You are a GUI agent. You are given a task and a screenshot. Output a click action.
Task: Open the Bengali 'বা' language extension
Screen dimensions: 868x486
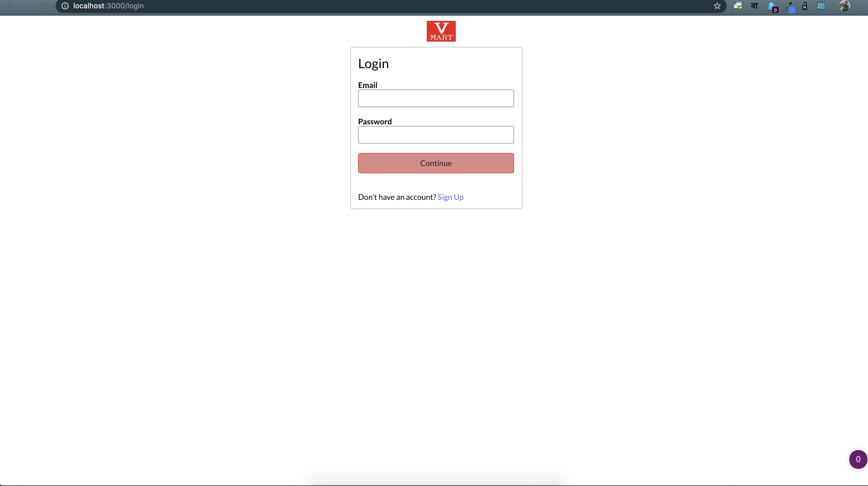pos(754,6)
